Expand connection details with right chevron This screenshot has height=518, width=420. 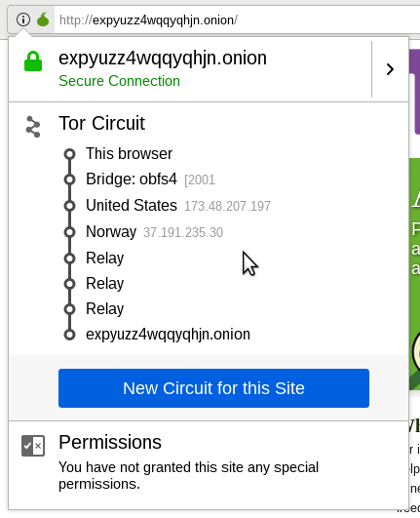tap(390, 69)
